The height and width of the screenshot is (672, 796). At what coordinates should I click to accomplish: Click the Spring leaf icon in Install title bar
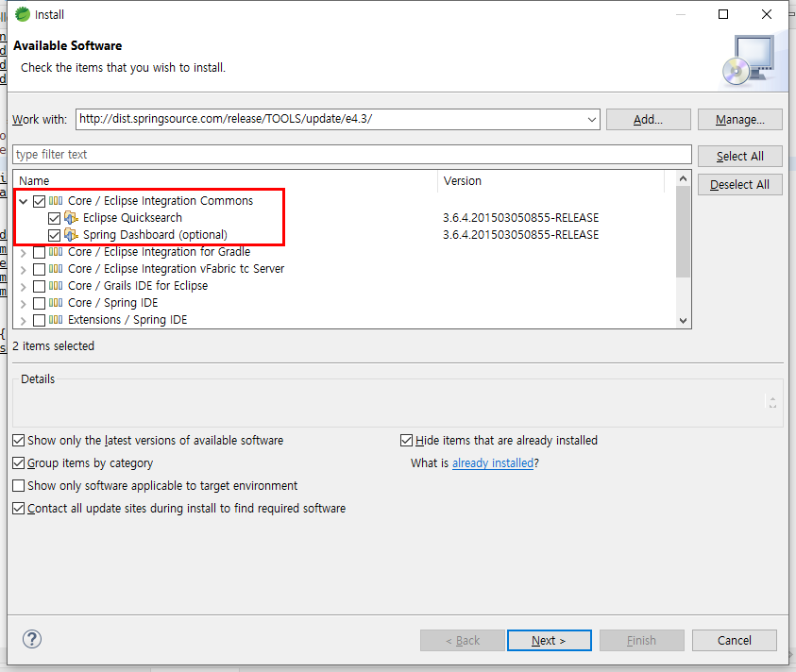23,14
